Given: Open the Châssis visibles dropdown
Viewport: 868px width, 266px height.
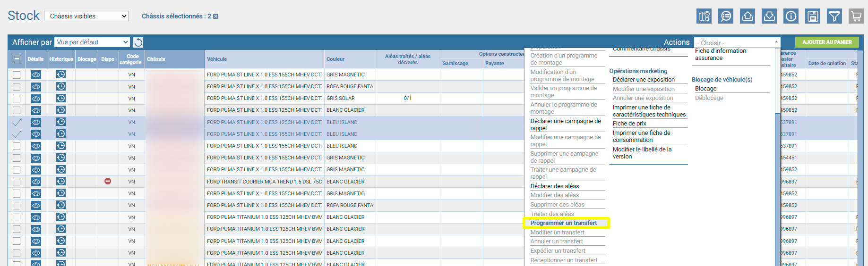Looking at the screenshot, I should (86, 16).
